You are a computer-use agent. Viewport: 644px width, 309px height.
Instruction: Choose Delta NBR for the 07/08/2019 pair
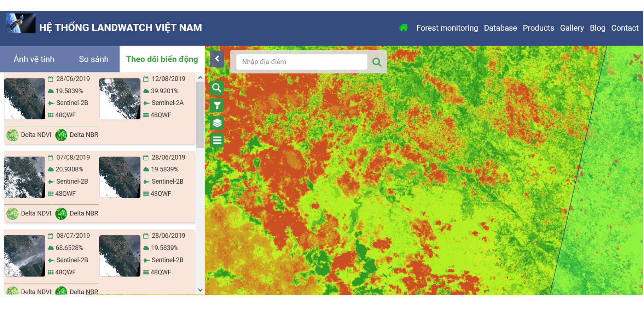(x=77, y=213)
